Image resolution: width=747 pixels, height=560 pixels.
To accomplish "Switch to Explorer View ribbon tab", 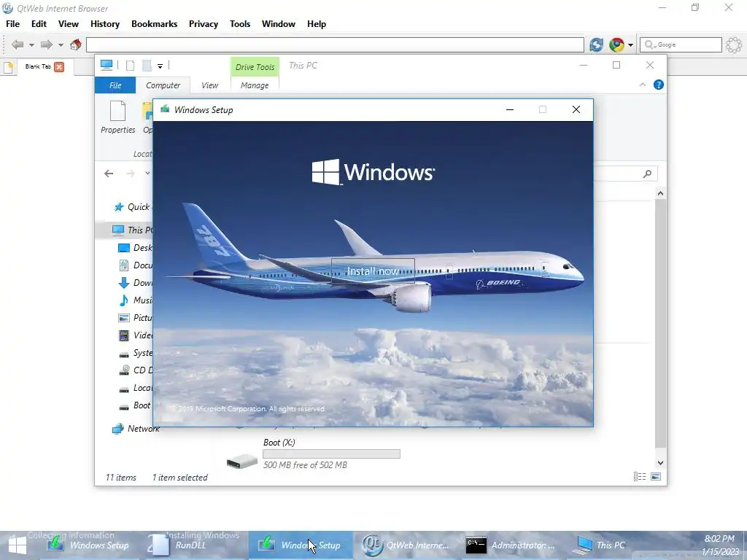I will tap(209, 85).
